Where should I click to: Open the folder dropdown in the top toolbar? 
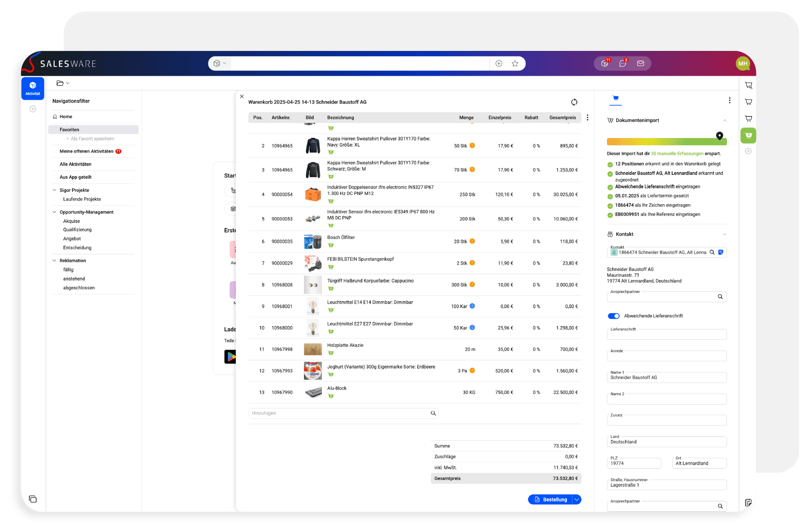tap(63, 83)
